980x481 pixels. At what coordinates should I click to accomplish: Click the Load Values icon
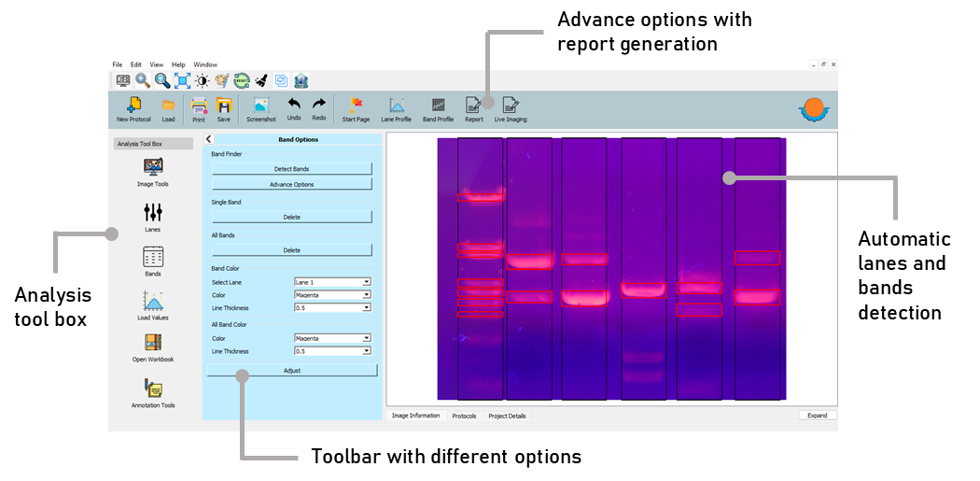point(153,302)
